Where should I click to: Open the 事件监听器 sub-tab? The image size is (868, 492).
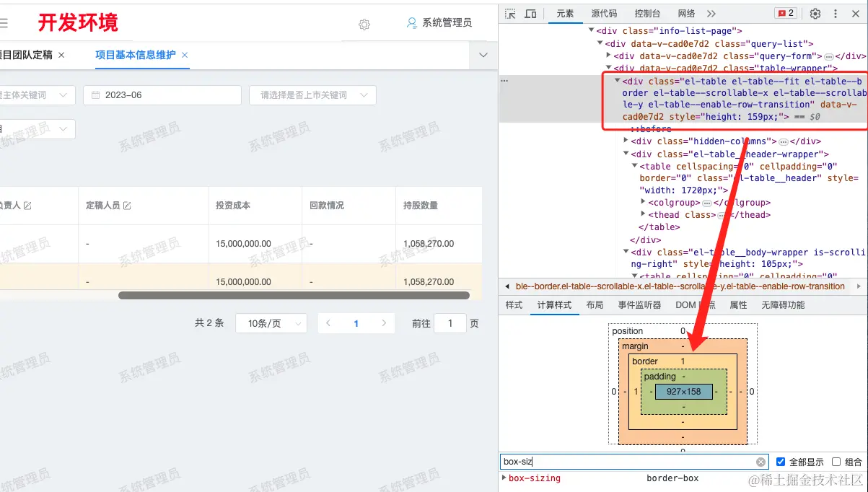639,305
